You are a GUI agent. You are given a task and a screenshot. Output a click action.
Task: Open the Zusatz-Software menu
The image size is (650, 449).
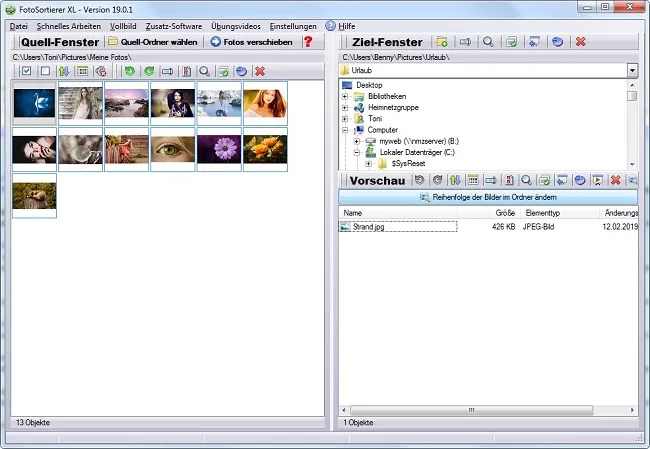tap(175, 25)
